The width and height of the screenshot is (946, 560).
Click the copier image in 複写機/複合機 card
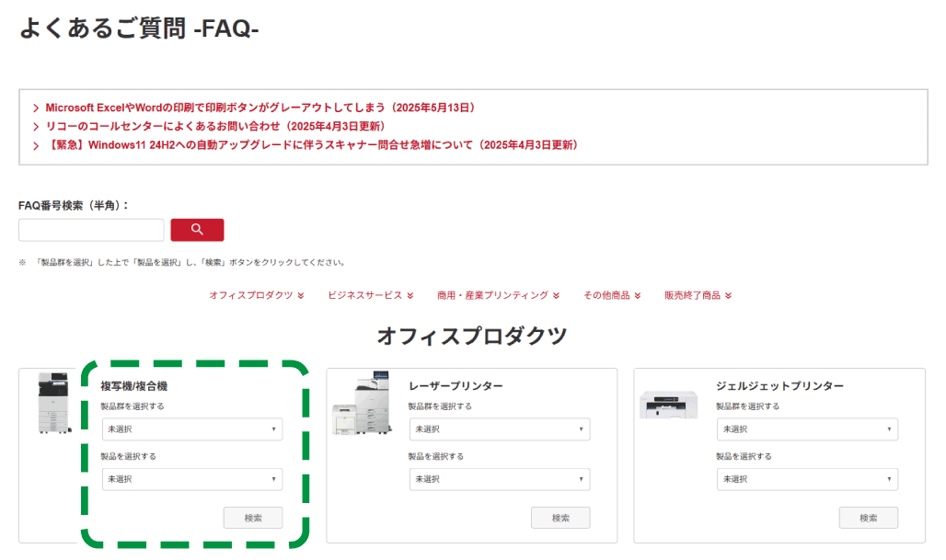52,405
